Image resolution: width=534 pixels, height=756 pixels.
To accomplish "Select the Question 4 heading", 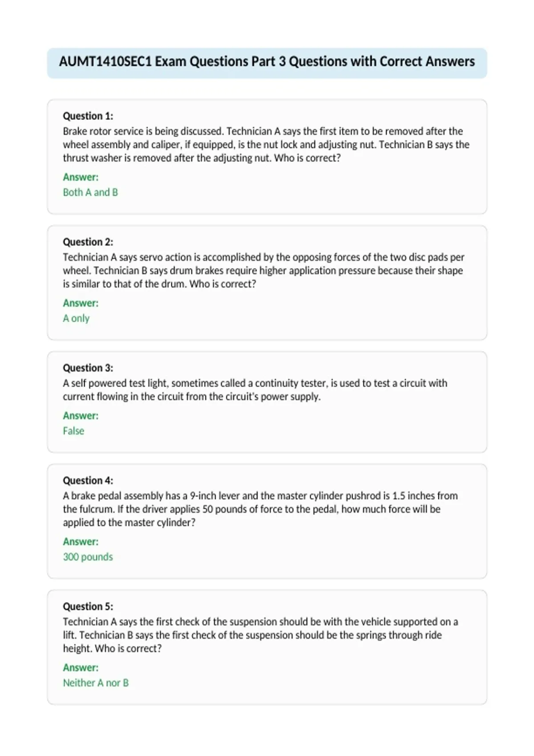I will click(88, 480).
